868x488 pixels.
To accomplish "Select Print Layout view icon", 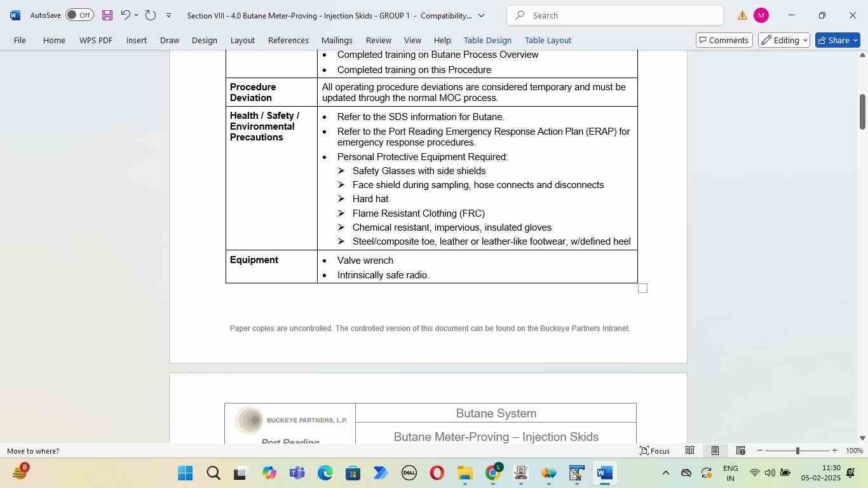I will pyautogui.click(x=715, y=451).
